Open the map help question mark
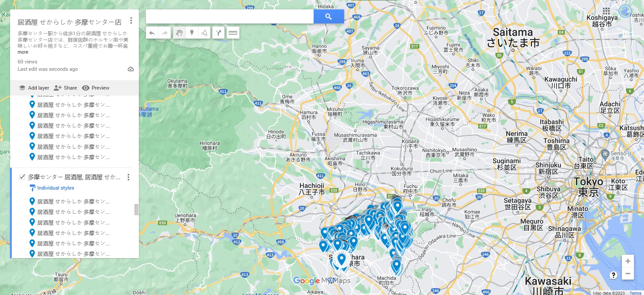644x295 pixels. point(613,275)
